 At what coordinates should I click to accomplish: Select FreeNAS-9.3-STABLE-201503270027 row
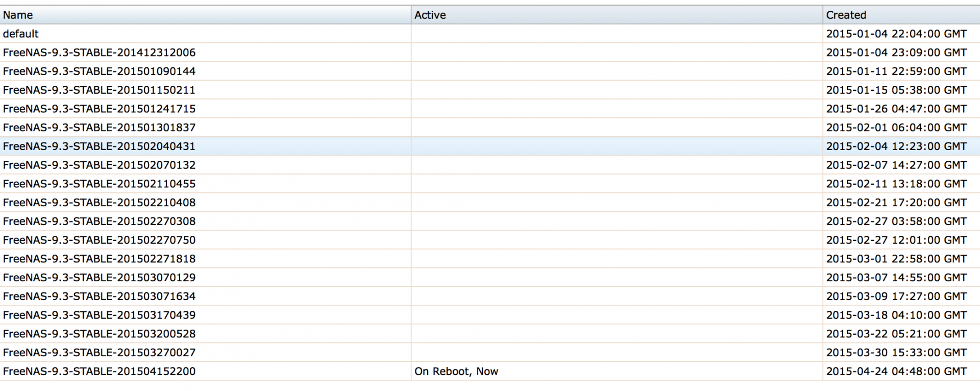(x=490, y=353)
